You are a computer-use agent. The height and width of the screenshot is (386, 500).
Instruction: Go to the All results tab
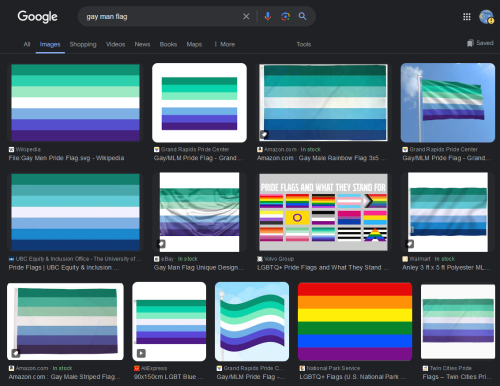click(x=27, y=44)
